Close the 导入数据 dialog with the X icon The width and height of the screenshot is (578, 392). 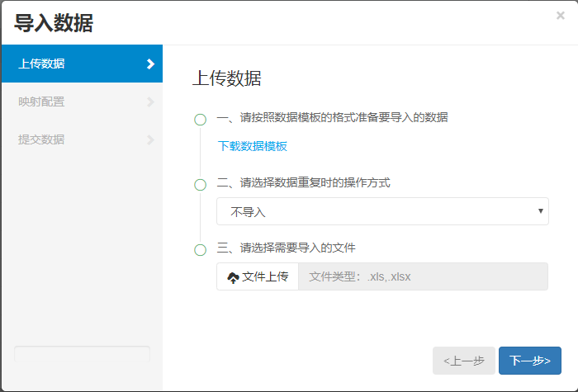(x=561, y=16)
